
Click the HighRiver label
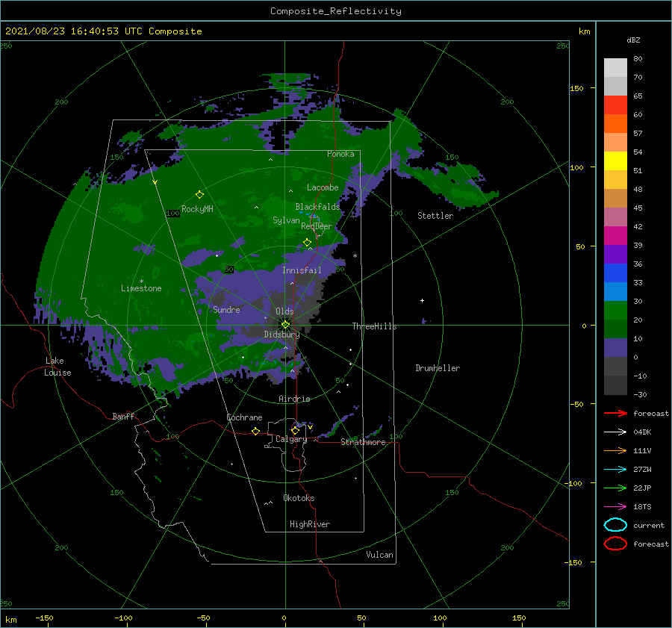coord(309,524)
